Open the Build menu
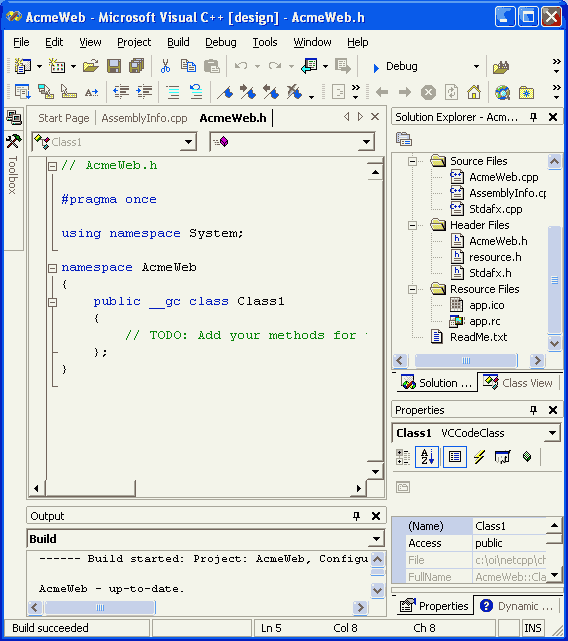Image resolution: width=568 pixels, height=641 pixels. 178,42
